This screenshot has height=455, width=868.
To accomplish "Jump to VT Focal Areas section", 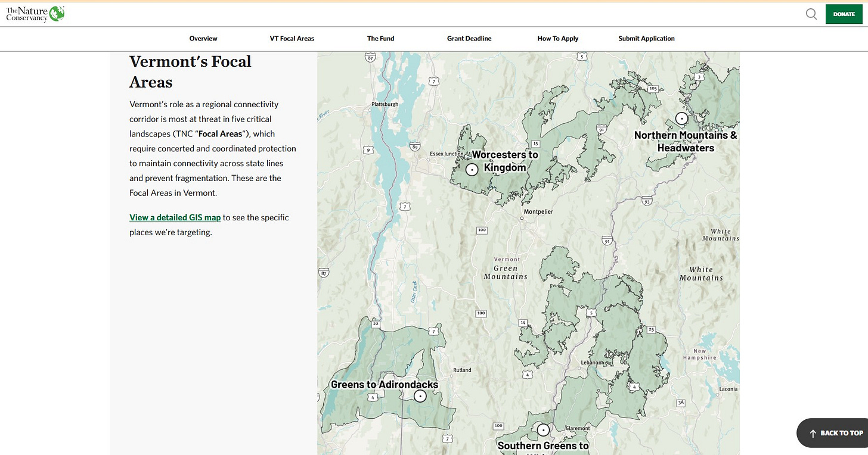I will coord(292,39).
